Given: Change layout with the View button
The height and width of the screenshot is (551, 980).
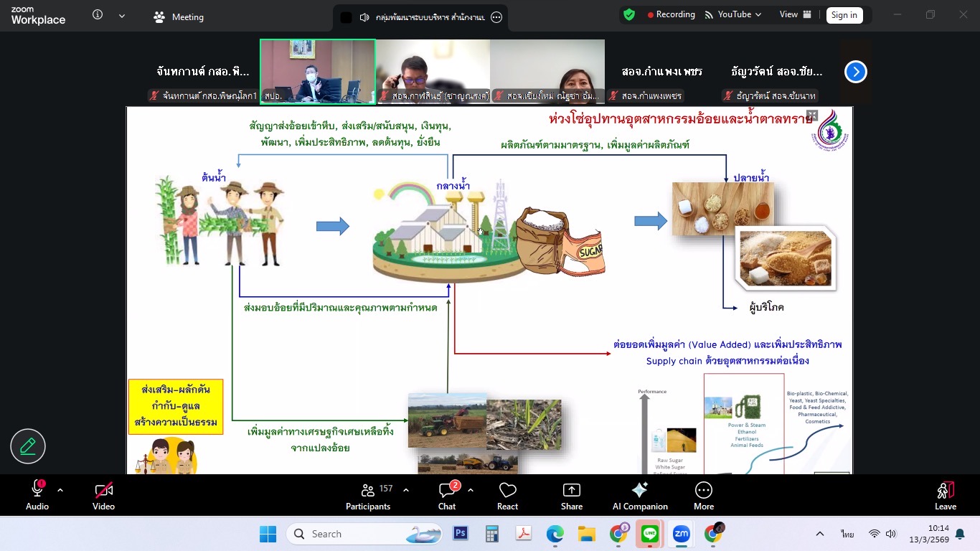Looking at the screenshot, I should pos(796,14).
